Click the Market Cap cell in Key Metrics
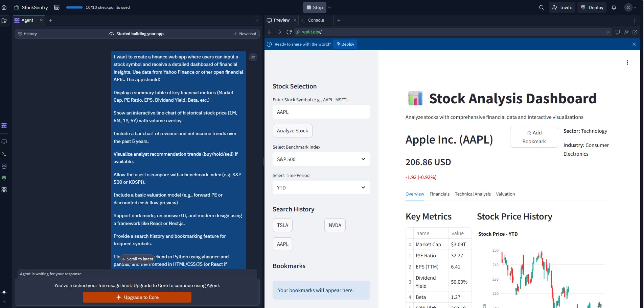Image resolution: width=644 pixels, height=308 pixels. [x=431, y=245]
